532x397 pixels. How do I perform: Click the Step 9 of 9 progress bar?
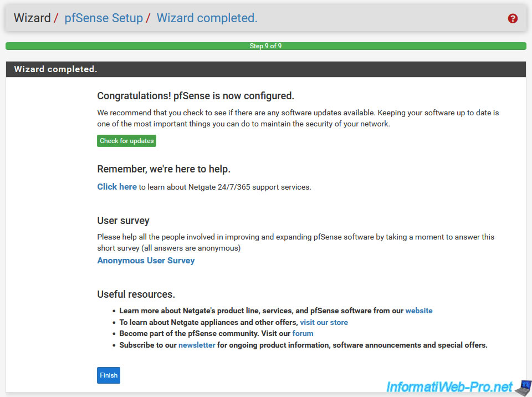click(265, 46)
